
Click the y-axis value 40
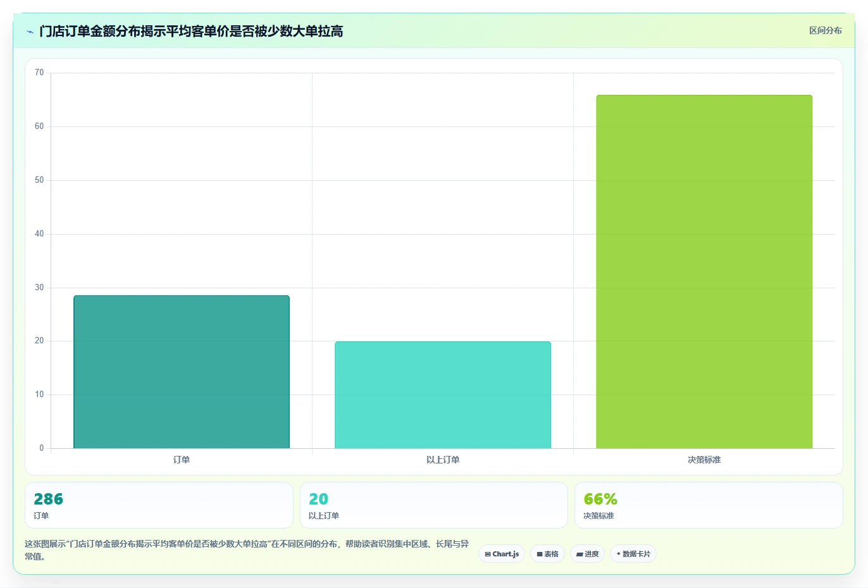39,234
